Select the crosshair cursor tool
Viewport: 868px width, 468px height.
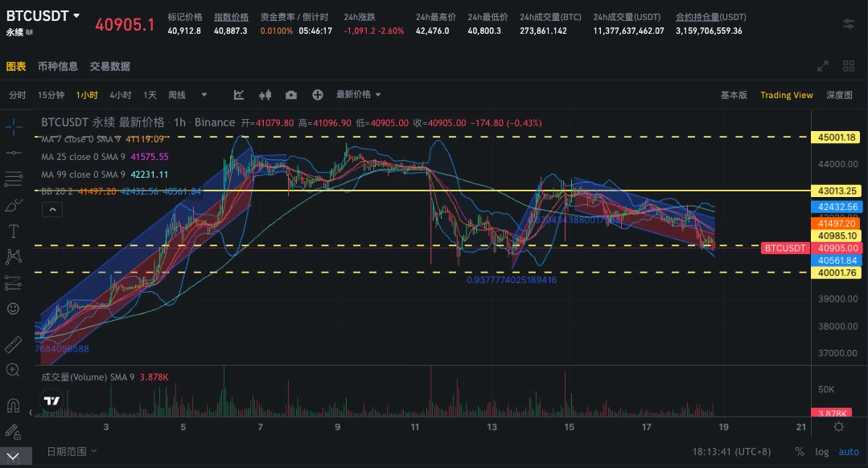pos(13,126)
